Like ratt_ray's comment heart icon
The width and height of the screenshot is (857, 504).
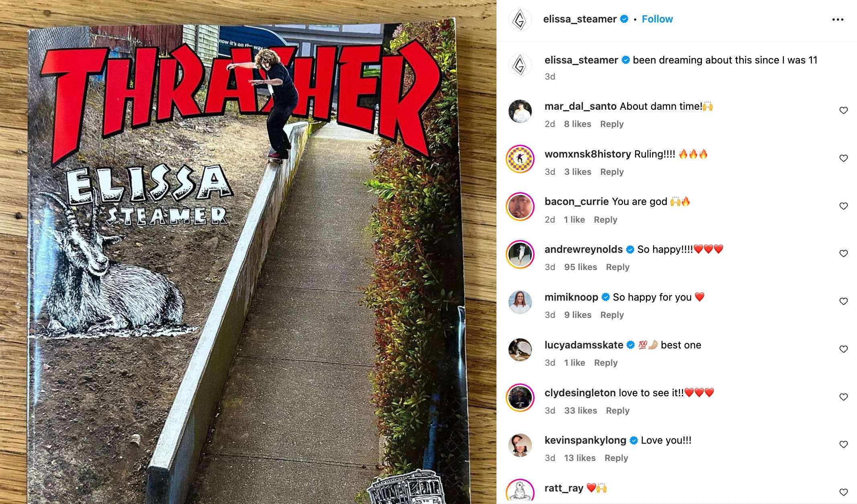click(843, 492)
